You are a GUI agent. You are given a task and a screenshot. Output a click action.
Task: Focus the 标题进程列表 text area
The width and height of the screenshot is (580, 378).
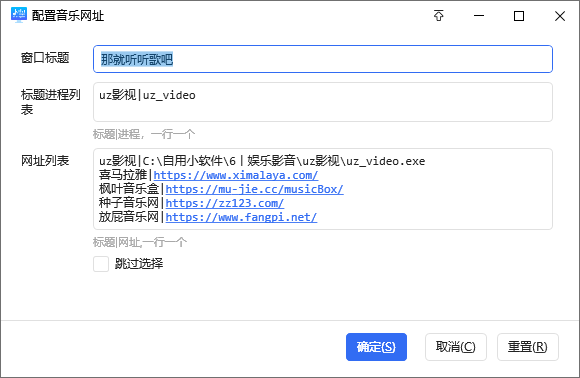[323, 102]
